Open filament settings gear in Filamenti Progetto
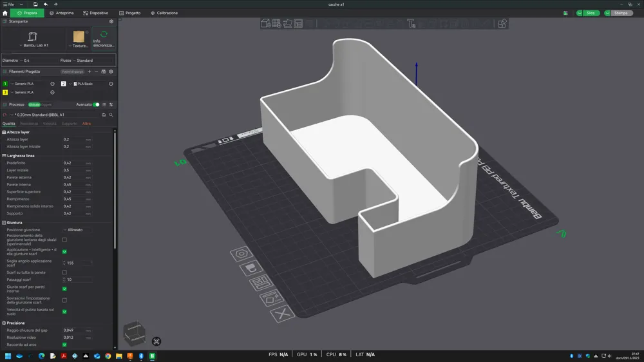 111,71
